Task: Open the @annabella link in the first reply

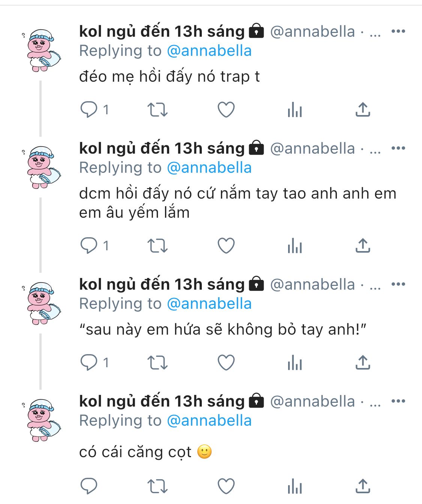Action: click(x=209, y=51)
